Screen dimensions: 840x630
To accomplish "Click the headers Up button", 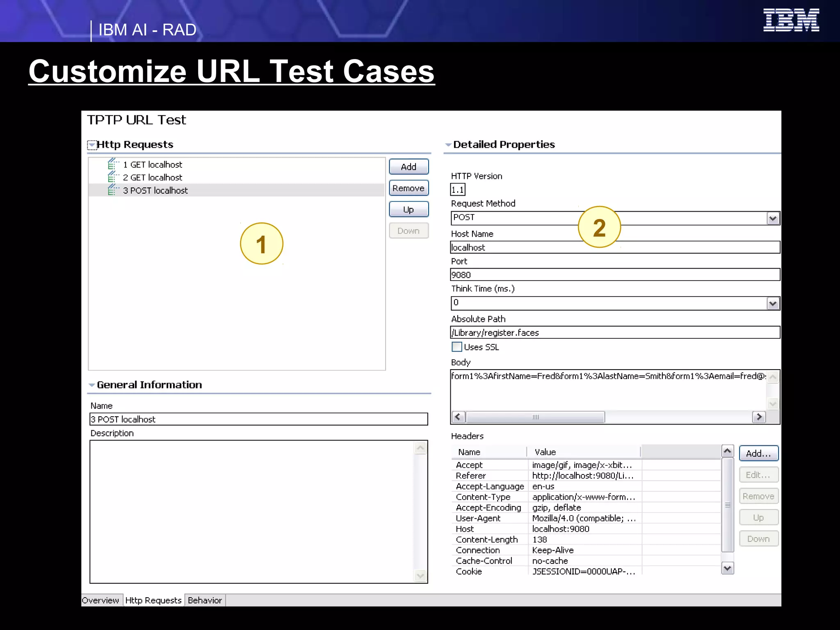I will coord(759,518).
